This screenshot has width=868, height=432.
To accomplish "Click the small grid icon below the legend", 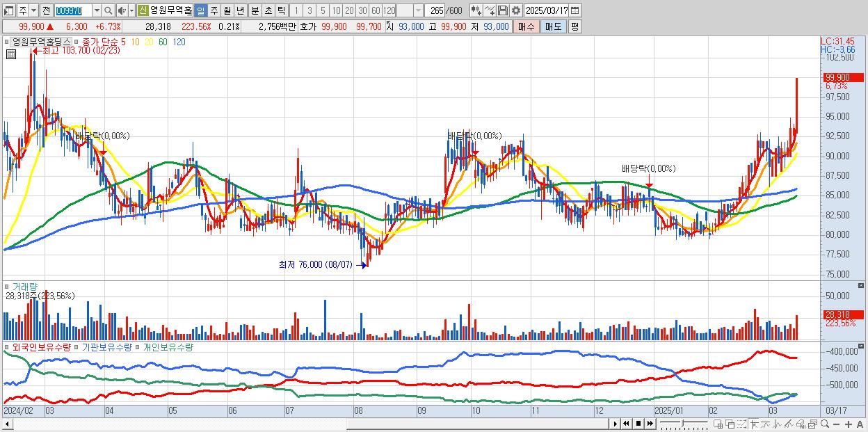I will 10,54.
